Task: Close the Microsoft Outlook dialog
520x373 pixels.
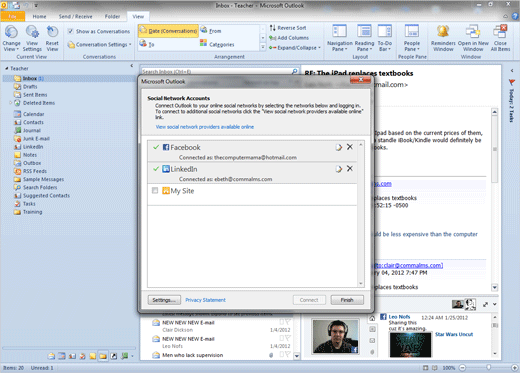Action: coord(360,80)
